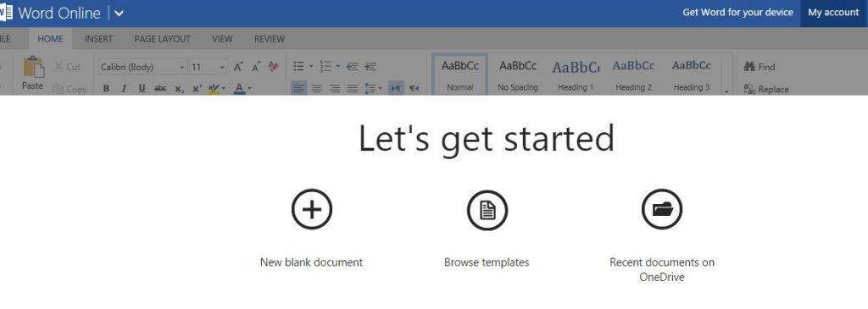Open the app switcher chevron beside Word Online
This screenshot has width=868, height=309.
click(119, 14)
